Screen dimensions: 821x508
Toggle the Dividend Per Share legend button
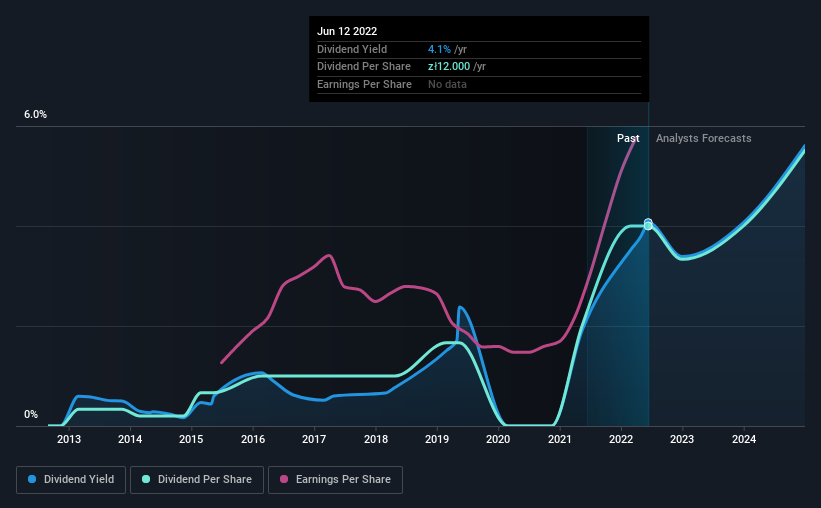pyautogui.click(x=197, y=479)
